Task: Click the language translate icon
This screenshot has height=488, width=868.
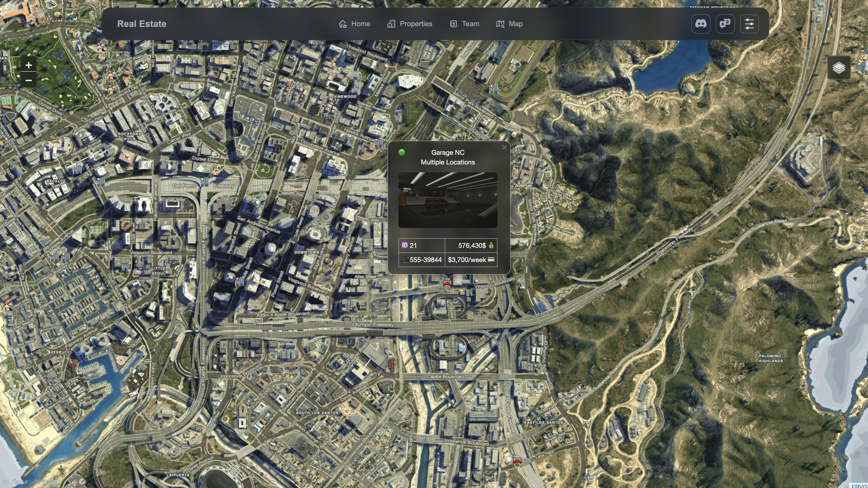Action: (x=725, y=24)
